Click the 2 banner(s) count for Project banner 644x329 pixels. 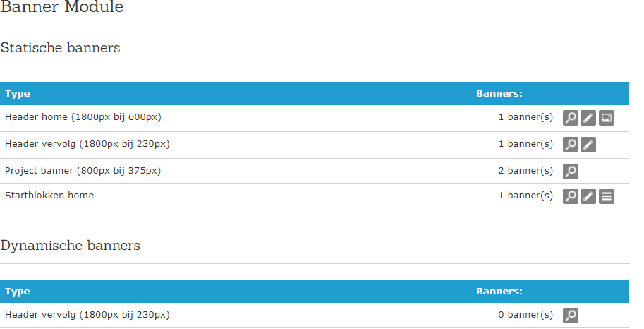(x=525, y=171)
